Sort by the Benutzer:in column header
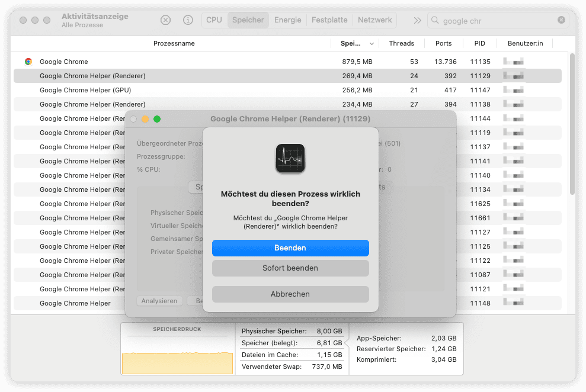This screenshot has width=586, height=392. coord(525,43)
